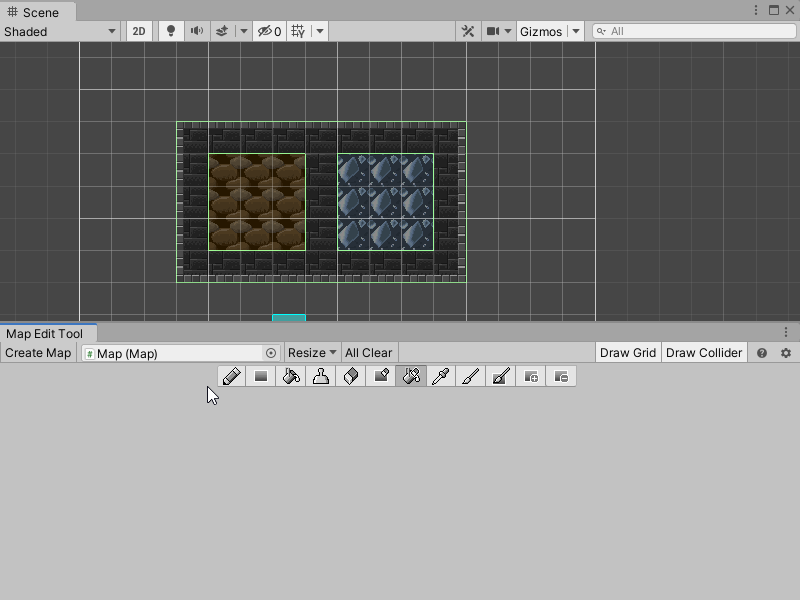Image resolution: width=800 pixels, height=600 pixels.
Task: Toggle scene lighting
Action: 169,31
